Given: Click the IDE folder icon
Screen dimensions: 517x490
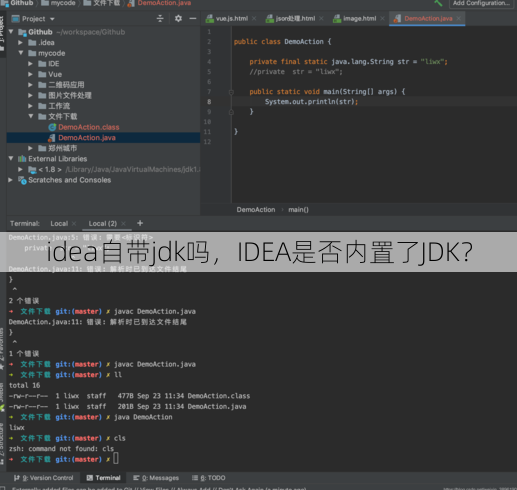Looking at the screenshot, I should click(x=42, y=64).
